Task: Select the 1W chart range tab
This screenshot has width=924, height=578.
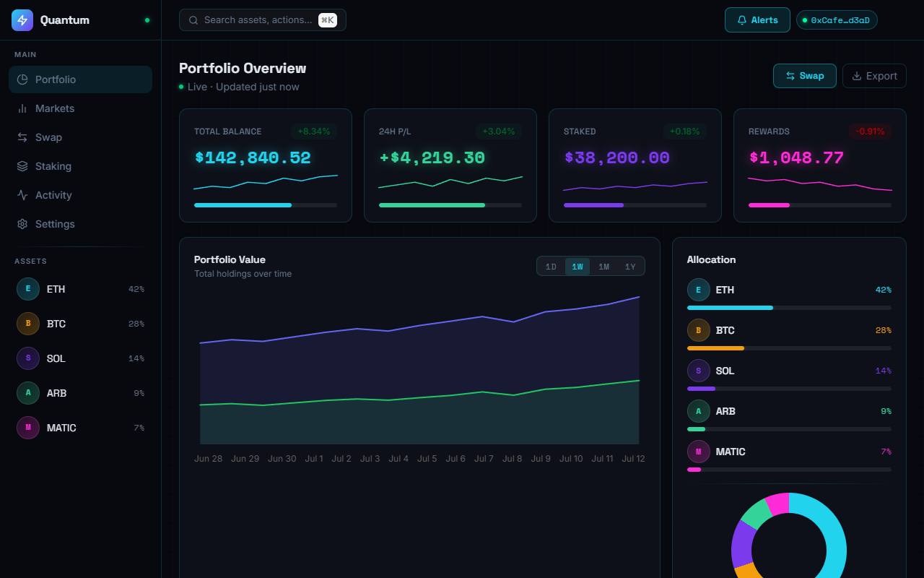Action: tap(577, 267)
